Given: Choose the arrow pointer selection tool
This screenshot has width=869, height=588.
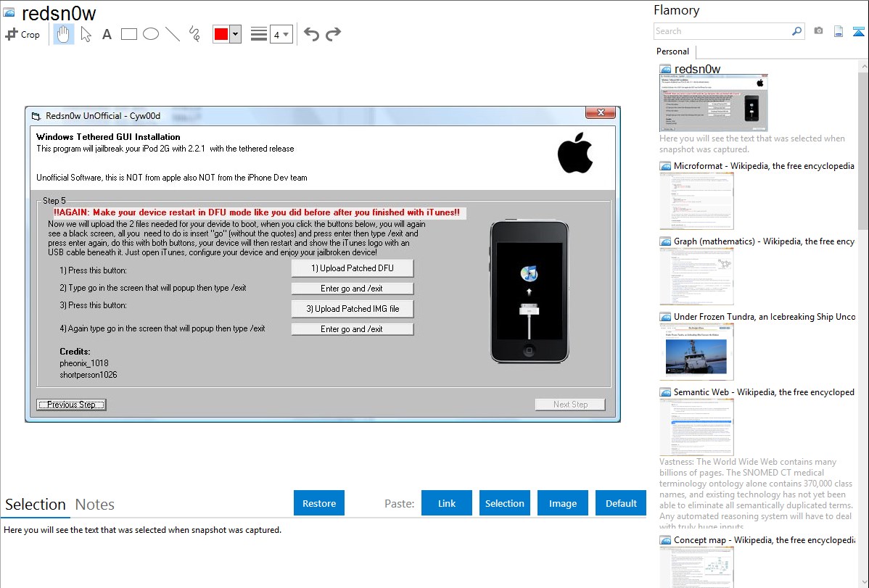Looking at the screenshot, I should pos(86,34).
